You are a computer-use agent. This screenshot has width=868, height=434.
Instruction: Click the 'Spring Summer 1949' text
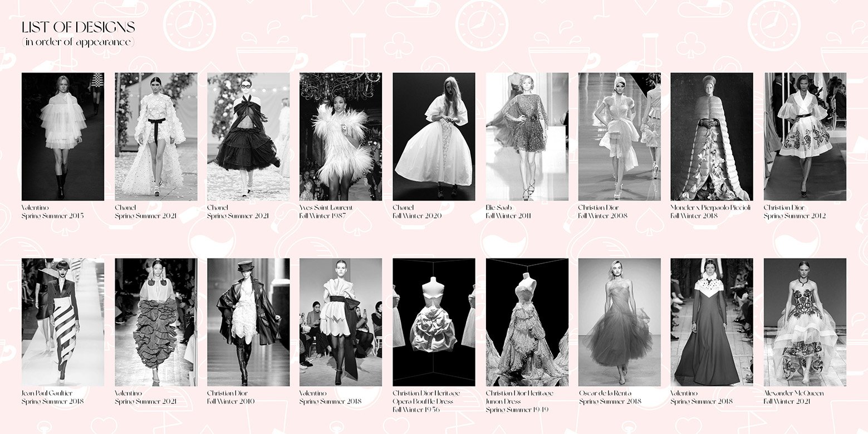(517, 409)
